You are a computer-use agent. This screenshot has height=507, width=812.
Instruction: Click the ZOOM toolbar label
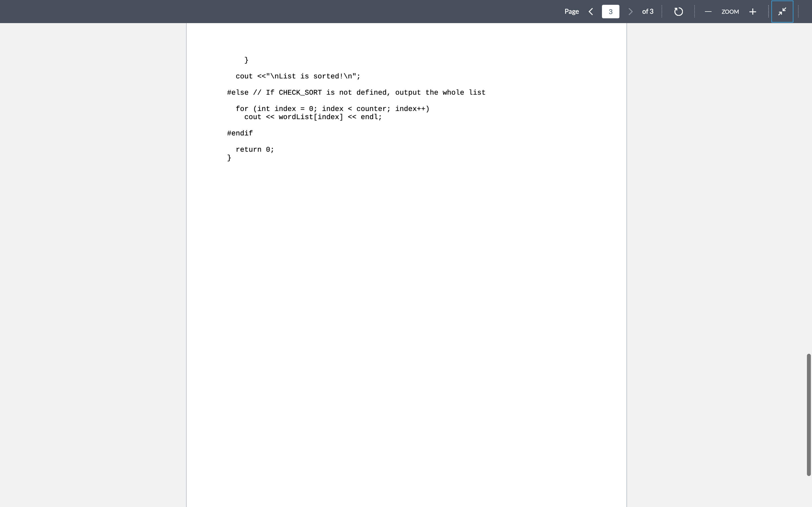click(730, 12)
